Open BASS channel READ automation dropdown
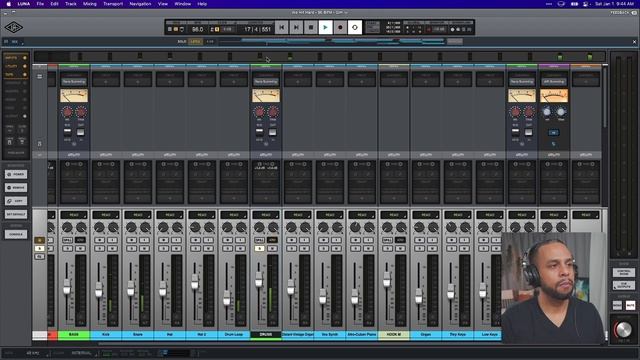Screen dimensions: 640x360 74,215
